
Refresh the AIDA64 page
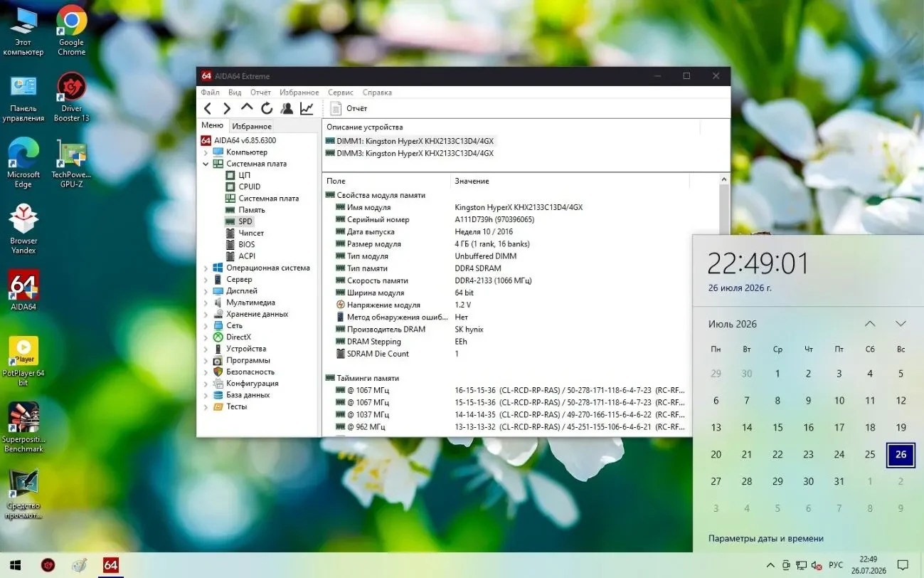[x=267, y=108]
